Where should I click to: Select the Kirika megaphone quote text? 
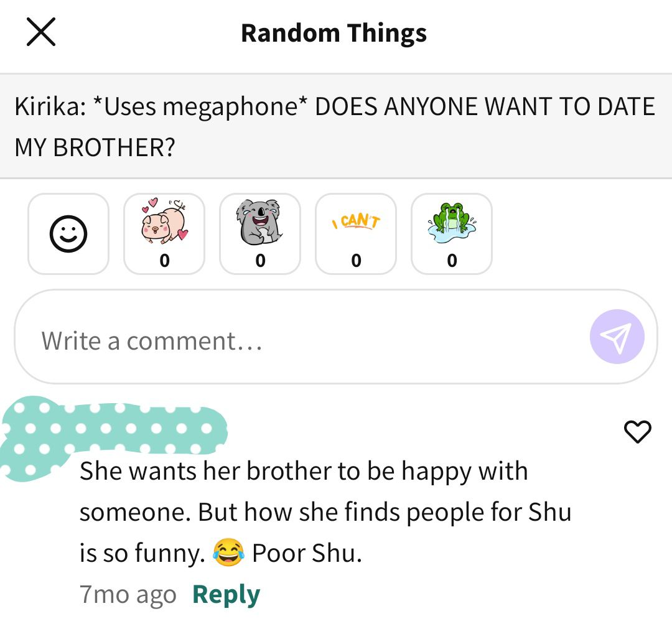pyautogui.click(x=335, y=126)
